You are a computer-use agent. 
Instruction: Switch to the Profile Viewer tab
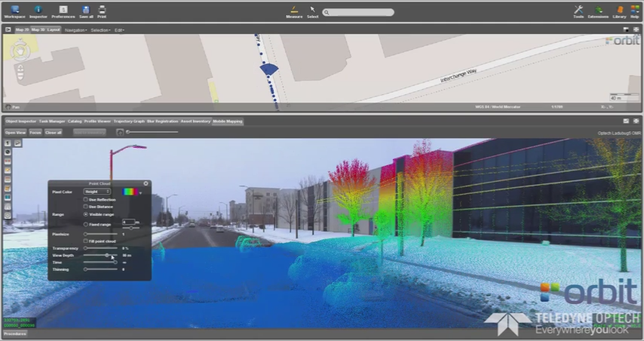[x=97, y=121]
